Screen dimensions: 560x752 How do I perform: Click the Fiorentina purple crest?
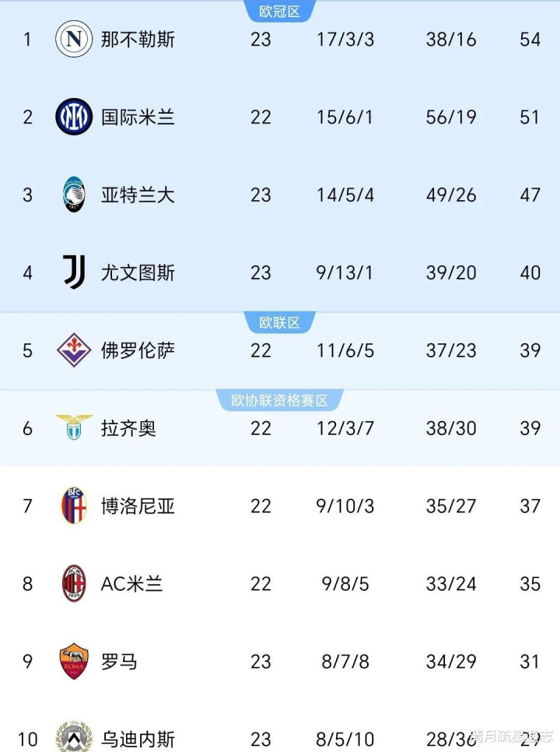coord(74,350)
